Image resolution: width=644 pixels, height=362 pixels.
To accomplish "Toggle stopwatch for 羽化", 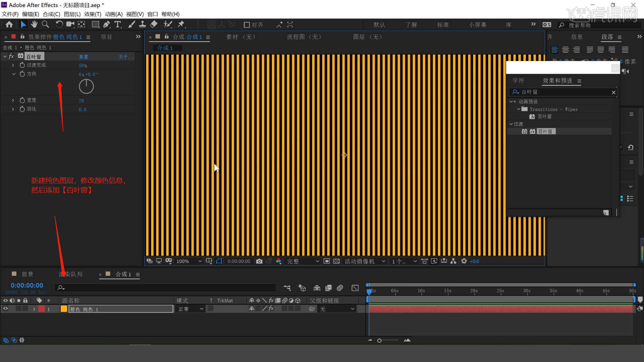I will 22,109.
